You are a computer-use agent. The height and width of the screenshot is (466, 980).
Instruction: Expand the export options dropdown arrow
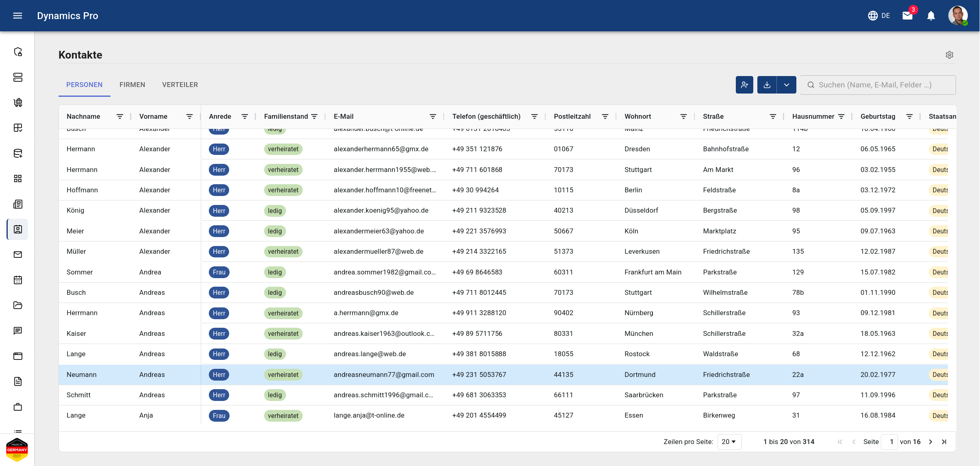pyautogui.click(x=787, y=85)
